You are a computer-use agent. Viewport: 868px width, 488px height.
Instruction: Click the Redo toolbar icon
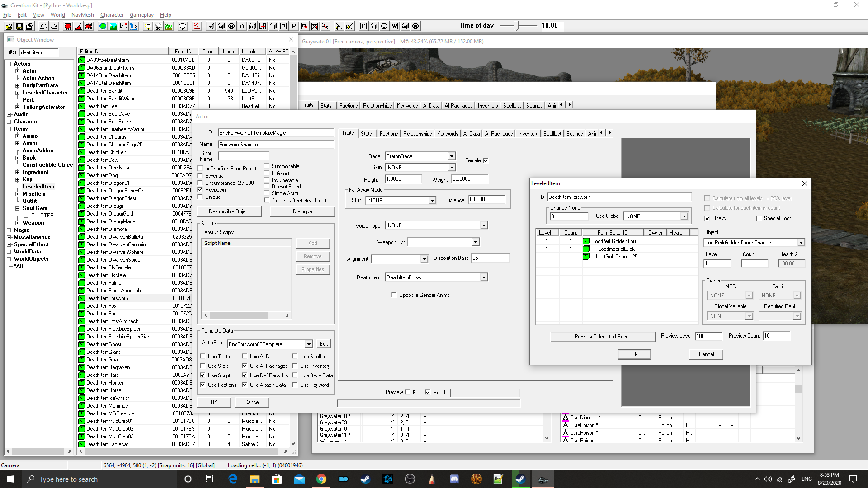click(x=54, y=26)
